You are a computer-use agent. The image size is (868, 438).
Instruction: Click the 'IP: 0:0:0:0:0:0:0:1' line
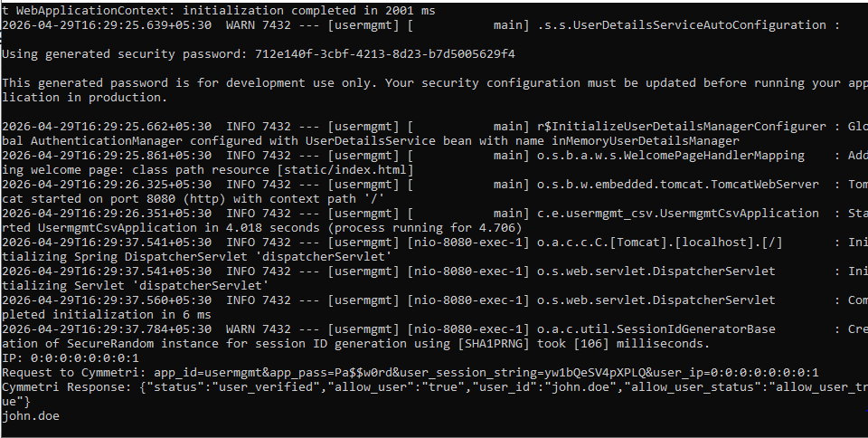[x=71, y=357]
